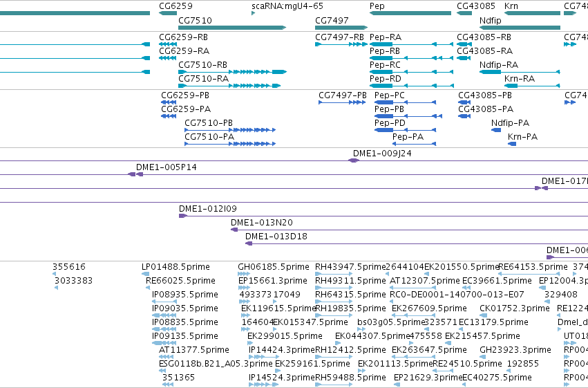The height and width of the screenshot is (388, 588).
Task: Select feature 3033383 label
Action: (73, 281)
